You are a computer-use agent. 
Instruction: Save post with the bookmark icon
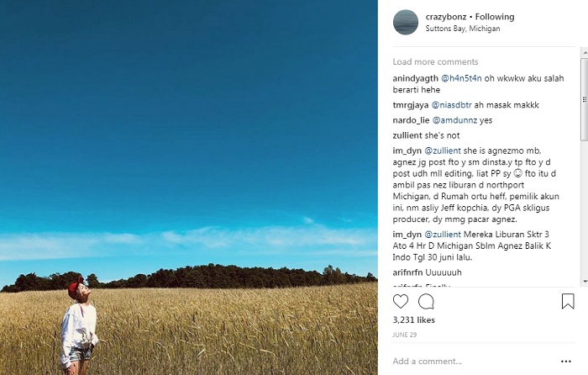pos(568,301)
